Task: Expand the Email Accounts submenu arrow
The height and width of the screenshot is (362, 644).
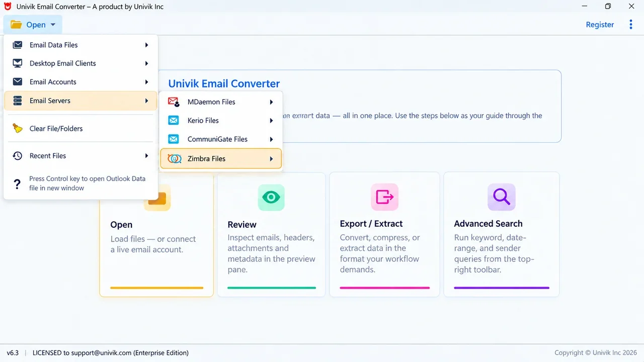Action: (x=146, y=82)
